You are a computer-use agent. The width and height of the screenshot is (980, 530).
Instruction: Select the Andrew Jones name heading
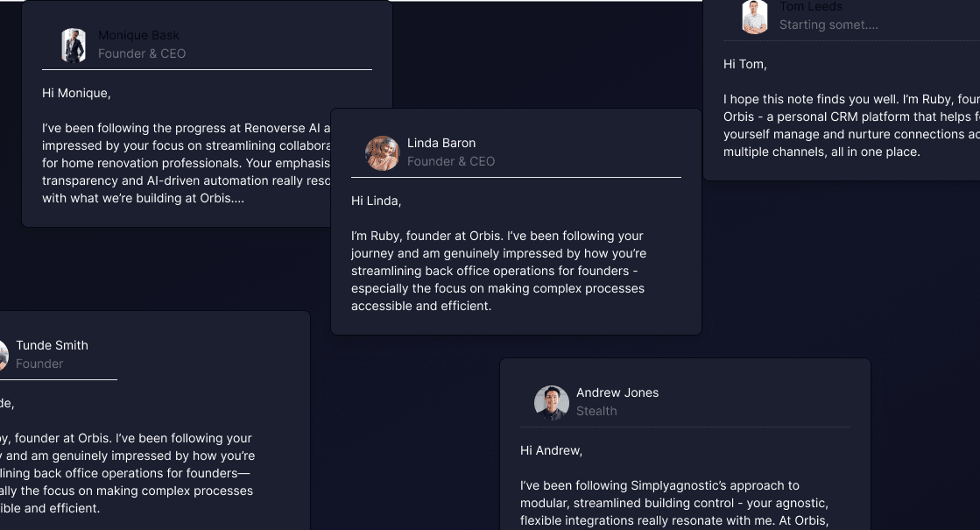[x=617, y=392]
